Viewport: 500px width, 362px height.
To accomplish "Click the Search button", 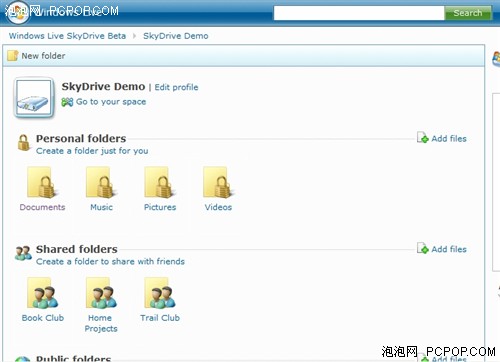I will (468, 13).
